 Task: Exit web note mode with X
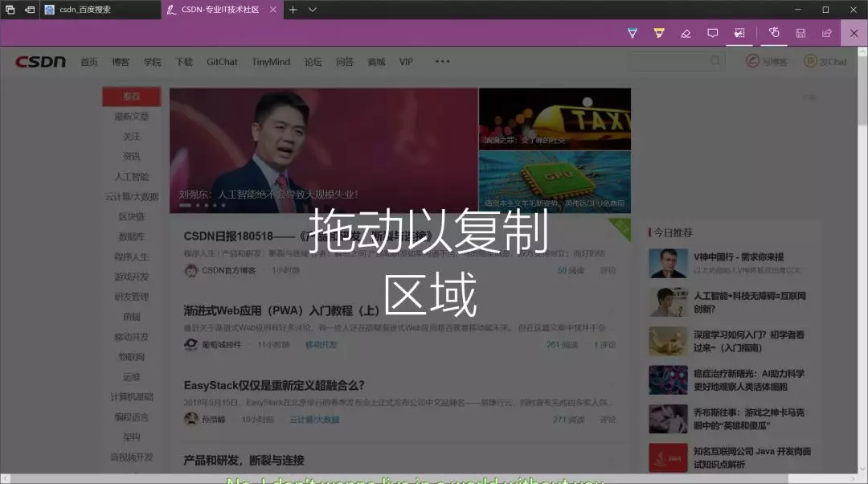(854, 33)
